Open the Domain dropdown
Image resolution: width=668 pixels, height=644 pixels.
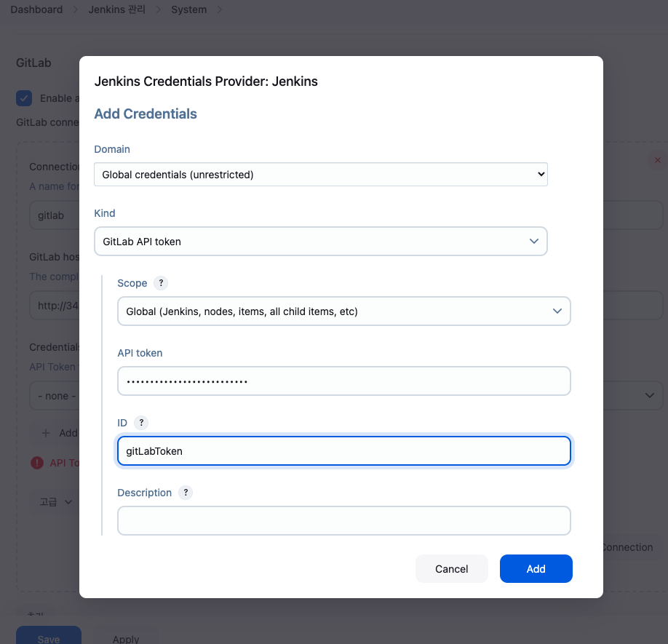click(x=320, y=175)
